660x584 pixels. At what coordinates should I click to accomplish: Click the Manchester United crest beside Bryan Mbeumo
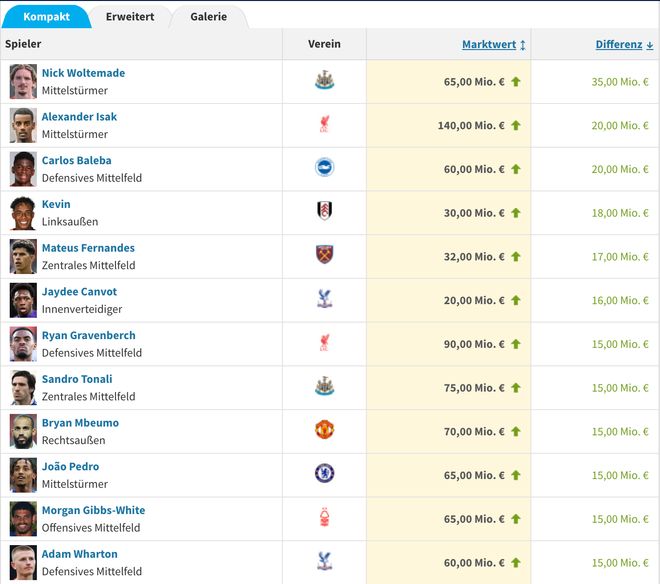(x=324, y=431)
